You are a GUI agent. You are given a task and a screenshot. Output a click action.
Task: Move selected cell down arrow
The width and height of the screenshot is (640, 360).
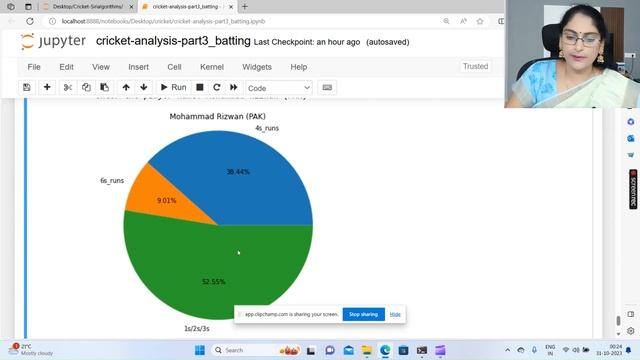coord(144,87)
